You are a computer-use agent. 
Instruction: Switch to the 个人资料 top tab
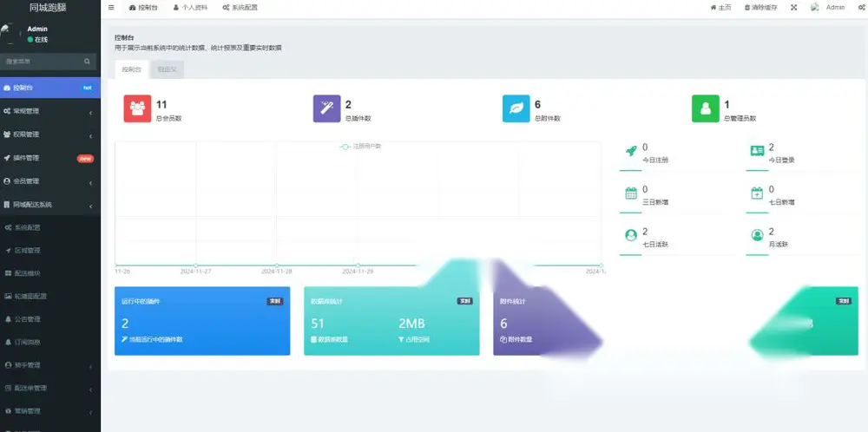(x=190, y=8)
